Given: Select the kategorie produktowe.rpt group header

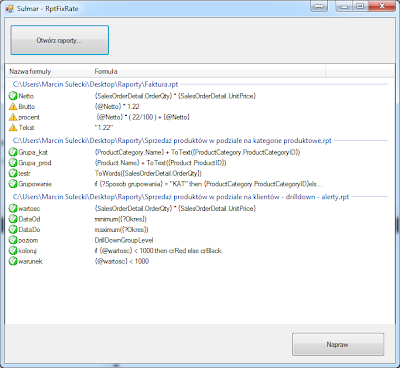Looking at the screenshot, I should pos(172,141).
